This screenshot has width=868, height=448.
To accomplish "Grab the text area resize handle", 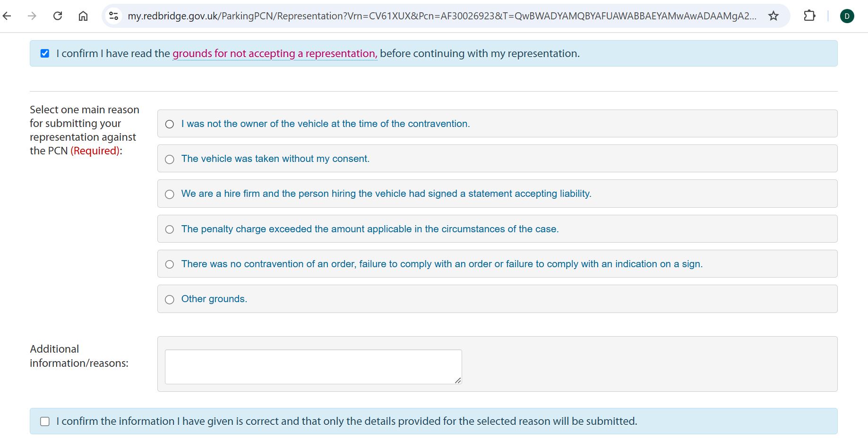I will (458, 380).
